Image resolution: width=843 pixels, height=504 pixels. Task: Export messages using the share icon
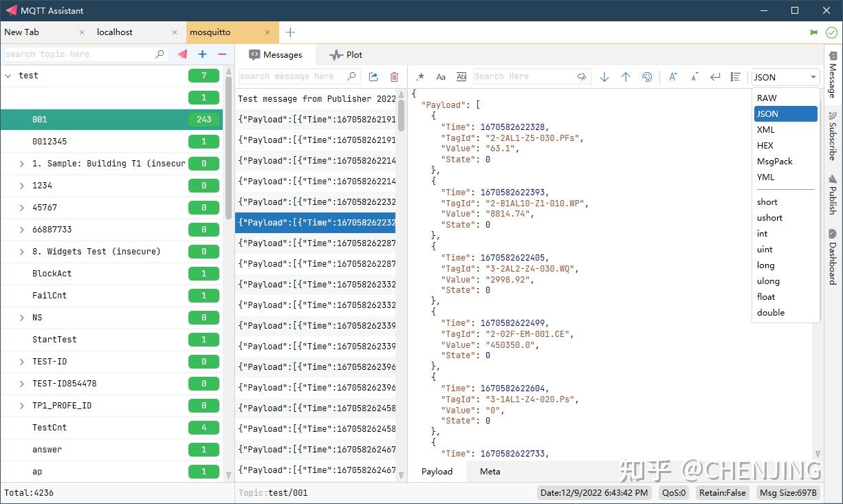point(373,77)
